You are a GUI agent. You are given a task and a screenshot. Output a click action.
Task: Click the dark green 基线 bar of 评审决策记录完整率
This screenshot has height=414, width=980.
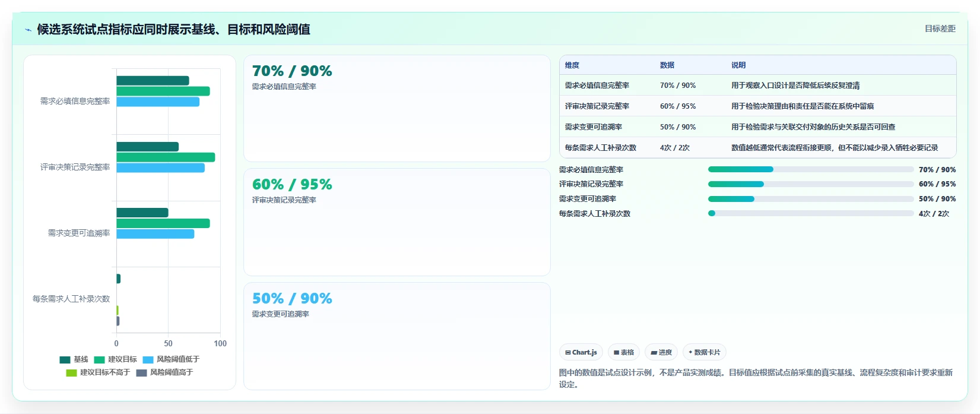[147, 147]
